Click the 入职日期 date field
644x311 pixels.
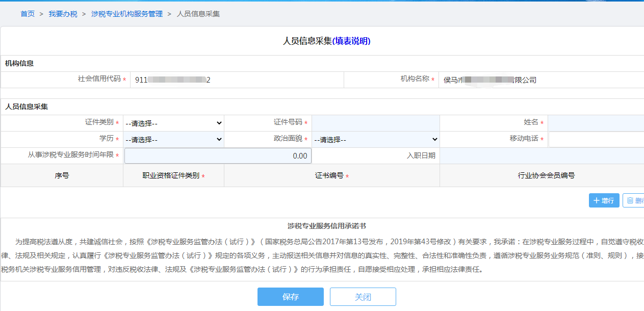(542, 155)
